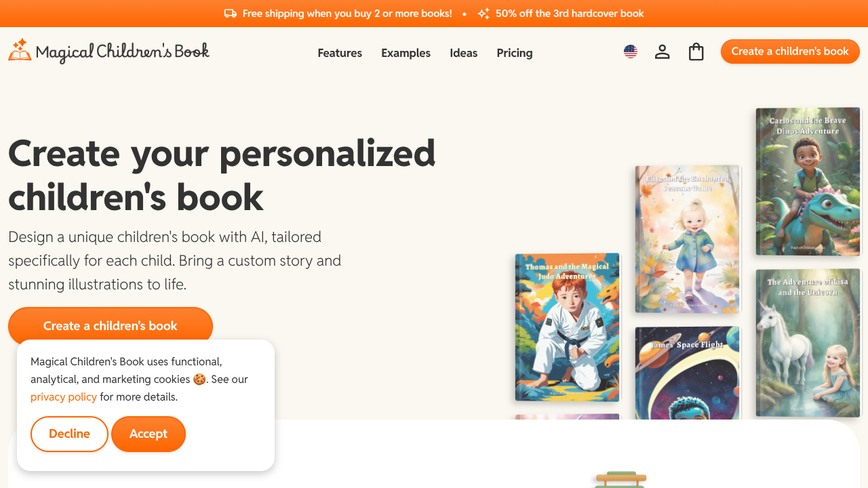Screen dimensions: 868x488
Task: Open the shopping bag
Action: (696, 51)
